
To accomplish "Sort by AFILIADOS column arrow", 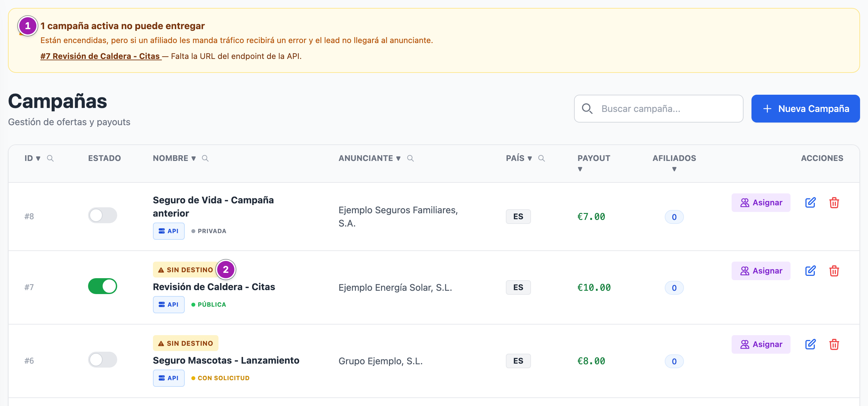I will pos(674,169).
